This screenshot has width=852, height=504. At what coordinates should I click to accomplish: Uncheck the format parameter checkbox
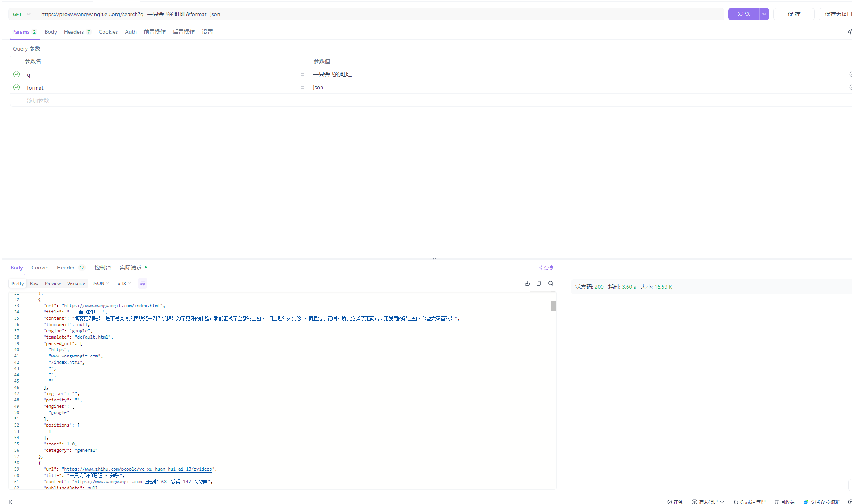pos(16,87)
